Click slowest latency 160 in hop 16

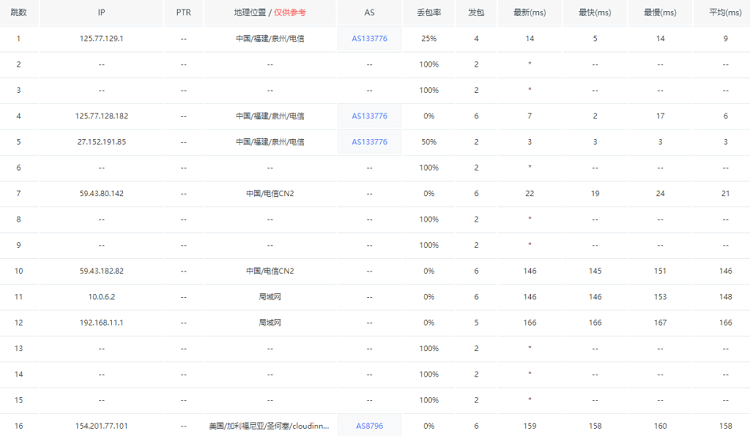click(660, 426)
